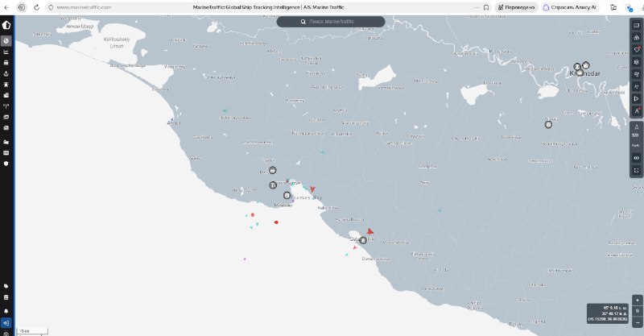Open the antenna stations icon in sidebar
644x336 pixels.
click(6, 106)
